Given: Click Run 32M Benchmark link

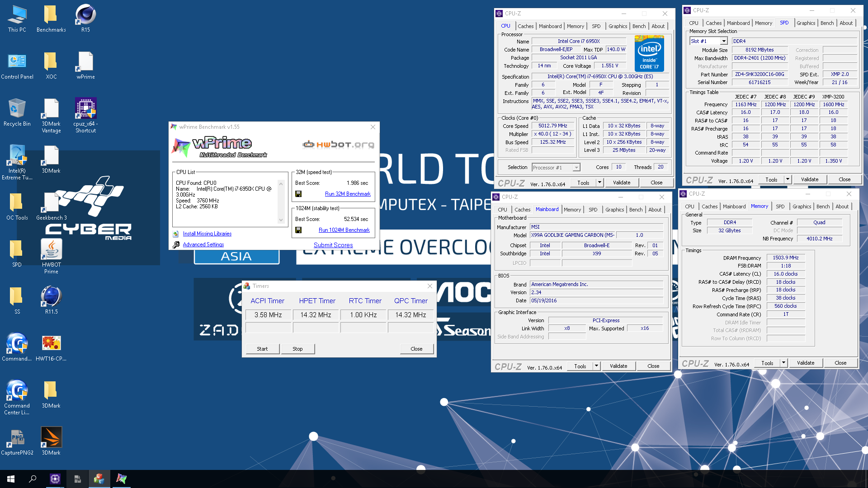Looking at the screenshot, I should pyautogui.click(x=348, y=194).
